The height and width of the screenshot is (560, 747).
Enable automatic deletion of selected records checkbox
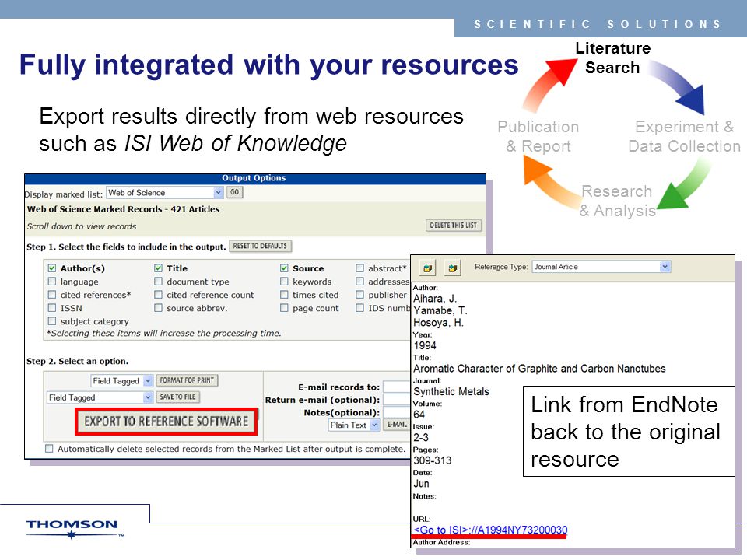[49, 449]
